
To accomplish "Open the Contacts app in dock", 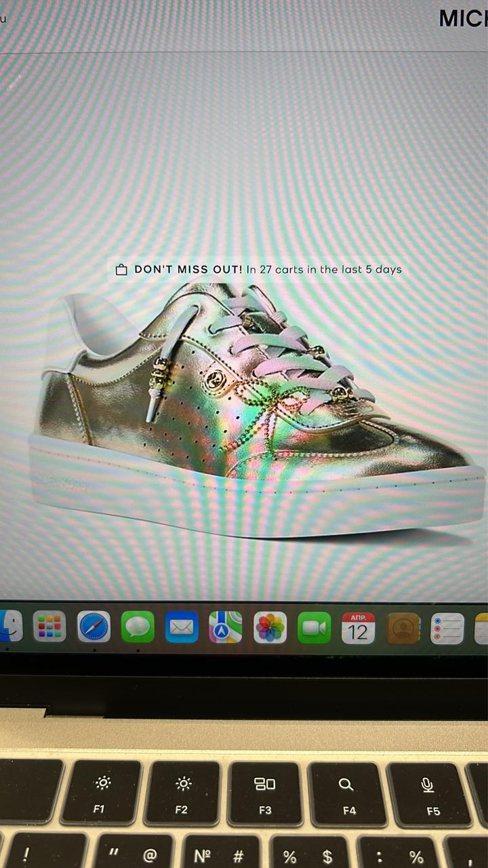I will pyautogui.click(x=403, y=629).
